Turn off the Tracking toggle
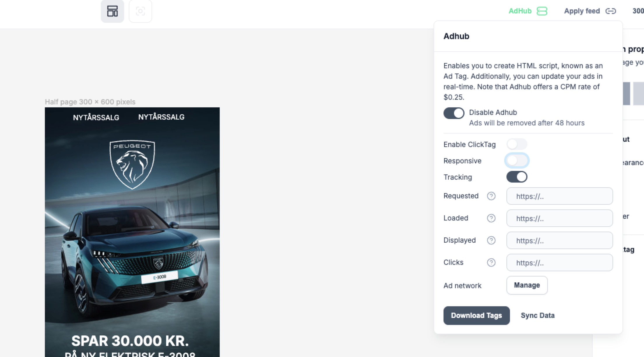This screenshot has height=357, width=644. tap(517, 177)
